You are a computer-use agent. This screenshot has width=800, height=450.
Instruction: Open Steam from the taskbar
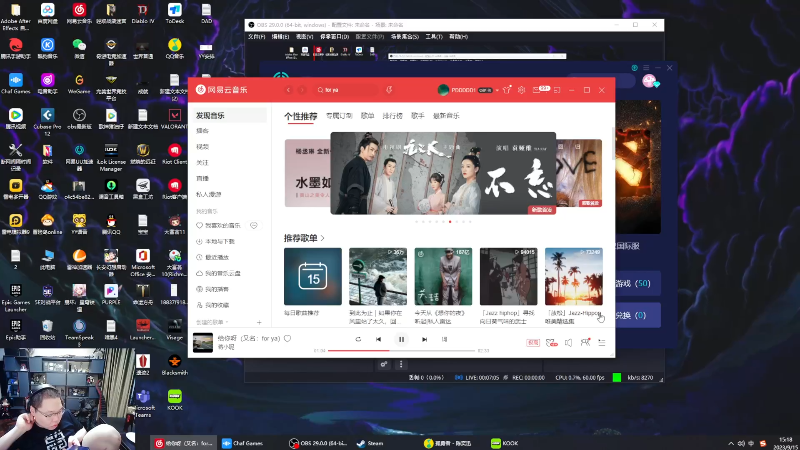click(371, 443)
